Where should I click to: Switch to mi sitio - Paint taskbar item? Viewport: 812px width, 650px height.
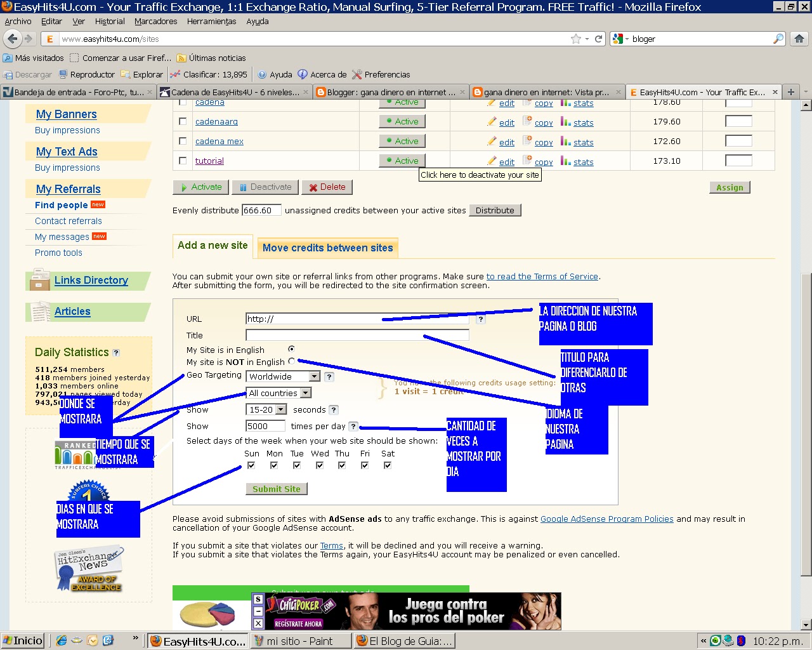301,641
